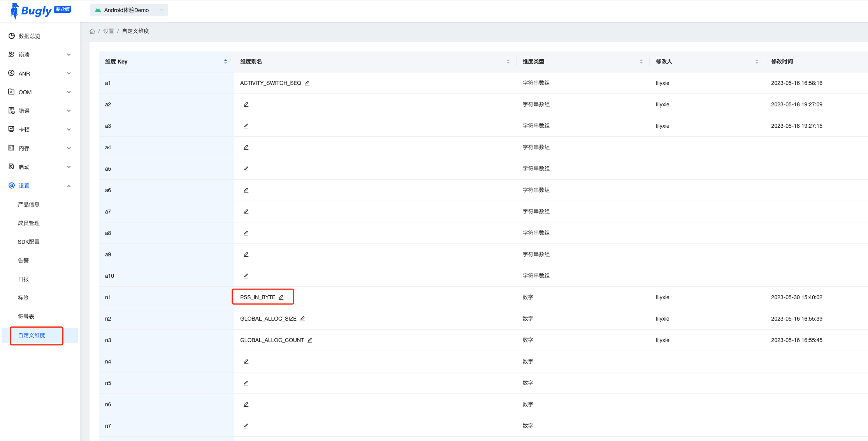Edit alias for key a5
Image resolution: width=868 pixels, height=441 pixels.
[246, 169]
